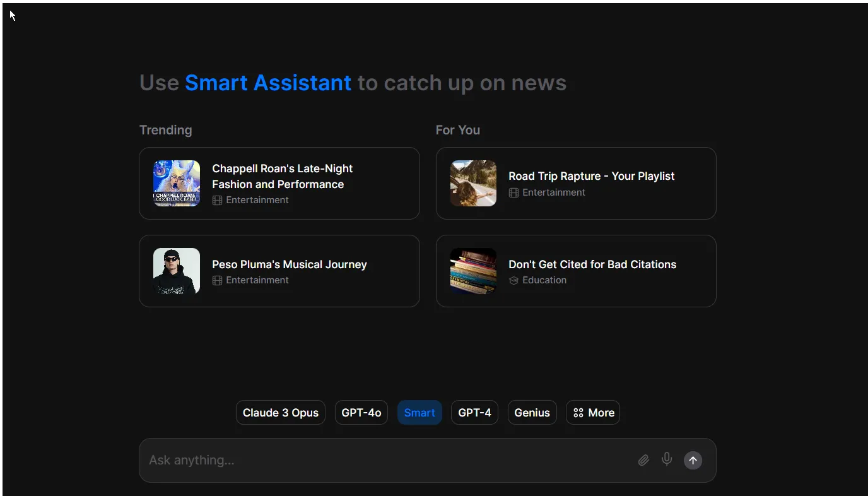This screenshot has height=496, width=868.
Task: Click Entertainment label under Chappell Roan
Action: [x=257, y=200]
